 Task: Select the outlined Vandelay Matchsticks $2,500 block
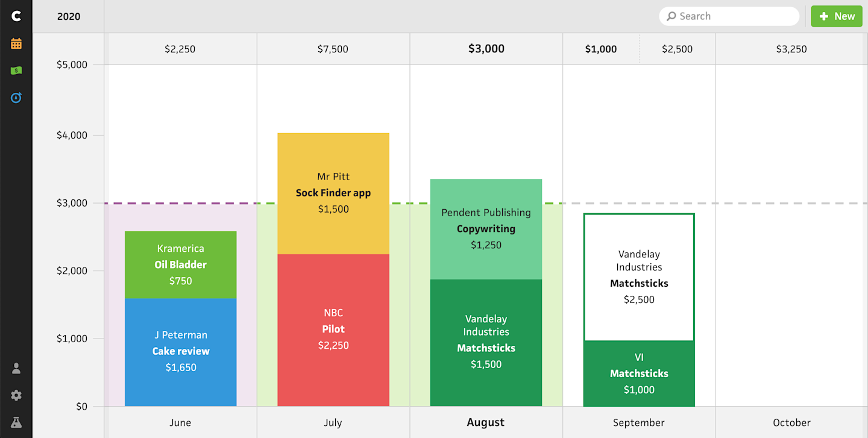tap(639, 277)
